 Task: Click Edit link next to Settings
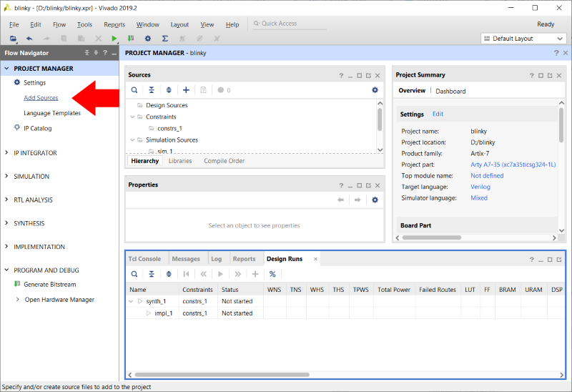(438, 114)
